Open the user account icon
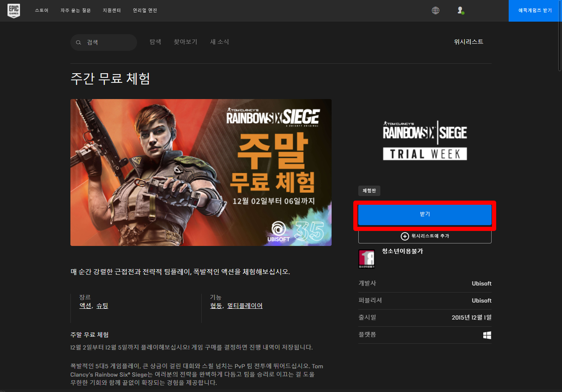 coord(460,10)
